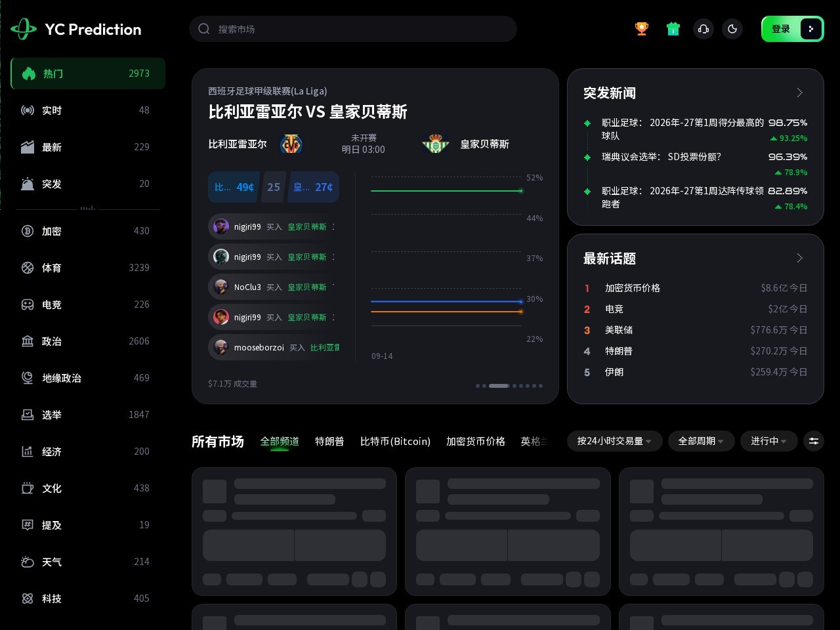
Task: Click the 突发 alarm siren icon
Action: 28,184
